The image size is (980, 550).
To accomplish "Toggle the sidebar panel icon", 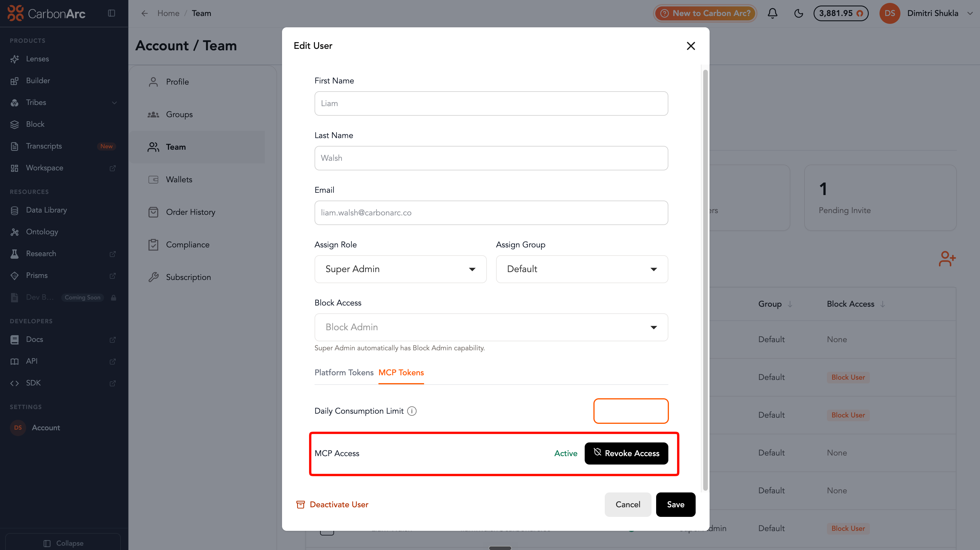I will (x=112, y=13).
